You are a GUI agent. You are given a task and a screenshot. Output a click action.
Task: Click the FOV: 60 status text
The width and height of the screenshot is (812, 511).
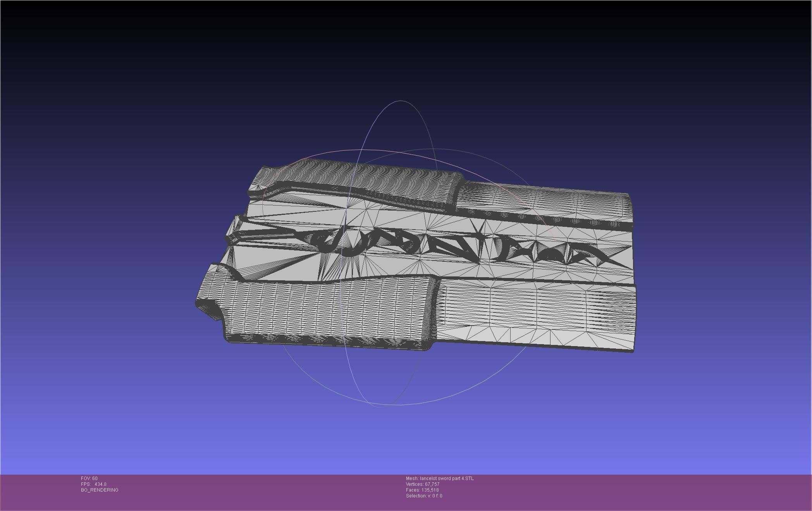[x=89, y=478]
